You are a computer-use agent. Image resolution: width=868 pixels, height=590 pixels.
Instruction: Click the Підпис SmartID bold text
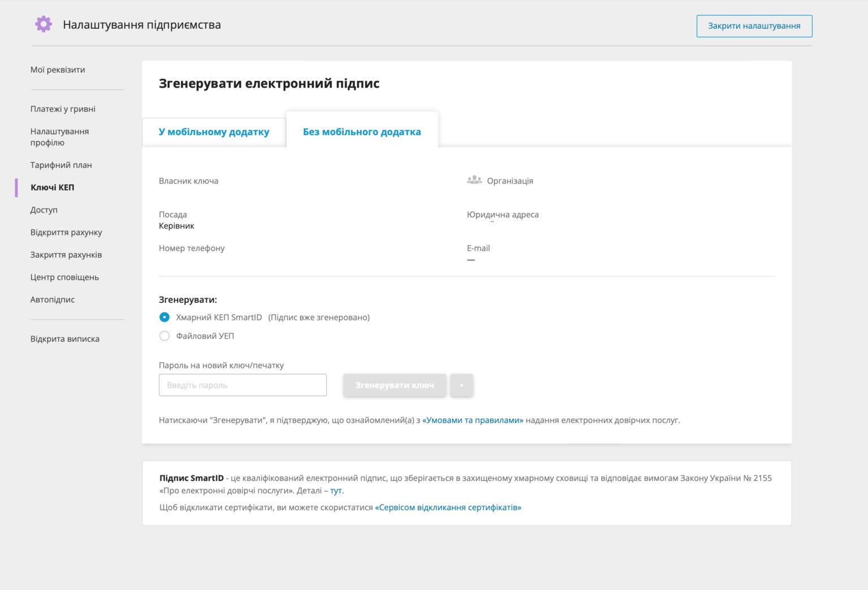click(x=192, y=478)
